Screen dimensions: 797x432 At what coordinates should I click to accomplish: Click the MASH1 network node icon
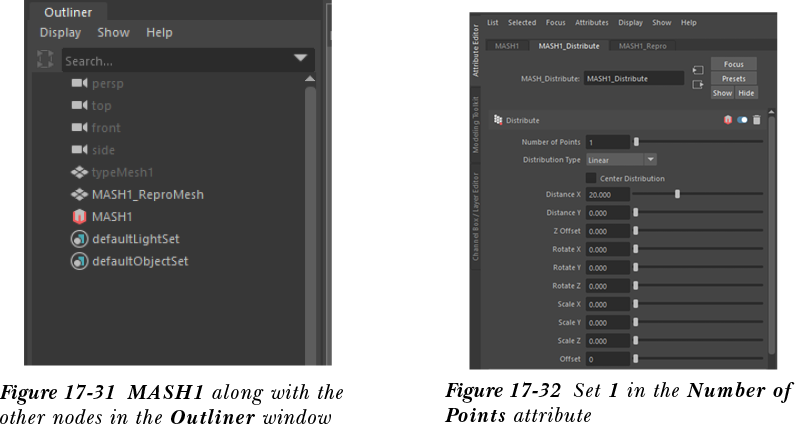point(79,217)
